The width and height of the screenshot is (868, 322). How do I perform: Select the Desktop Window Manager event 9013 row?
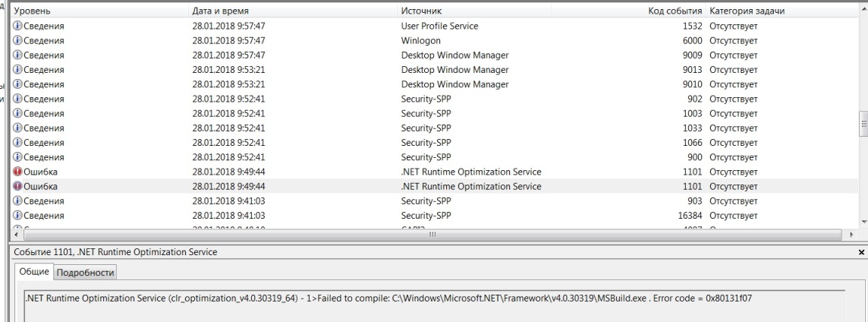(x=454, y=70)
